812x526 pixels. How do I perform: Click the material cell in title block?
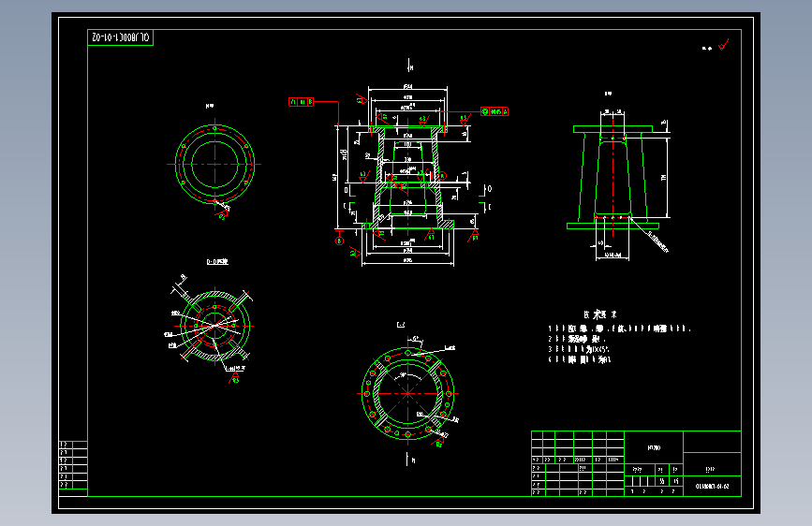tap(654, 447)
